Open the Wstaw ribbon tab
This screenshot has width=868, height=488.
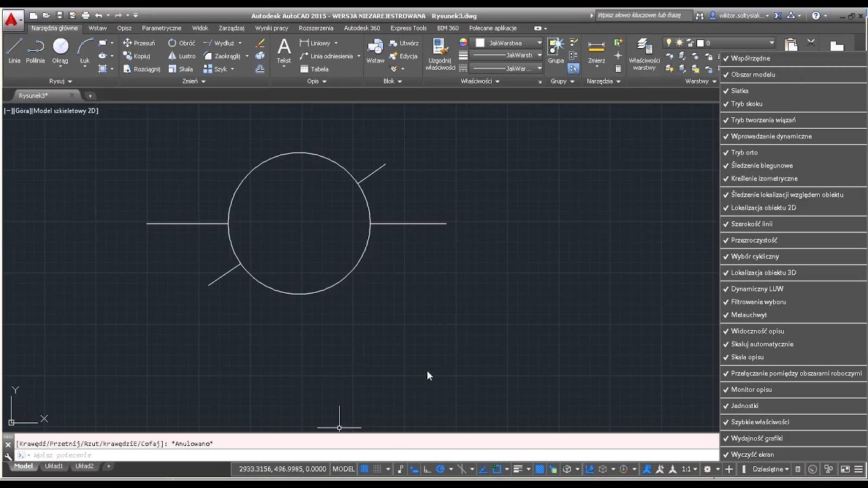point(98,28)
